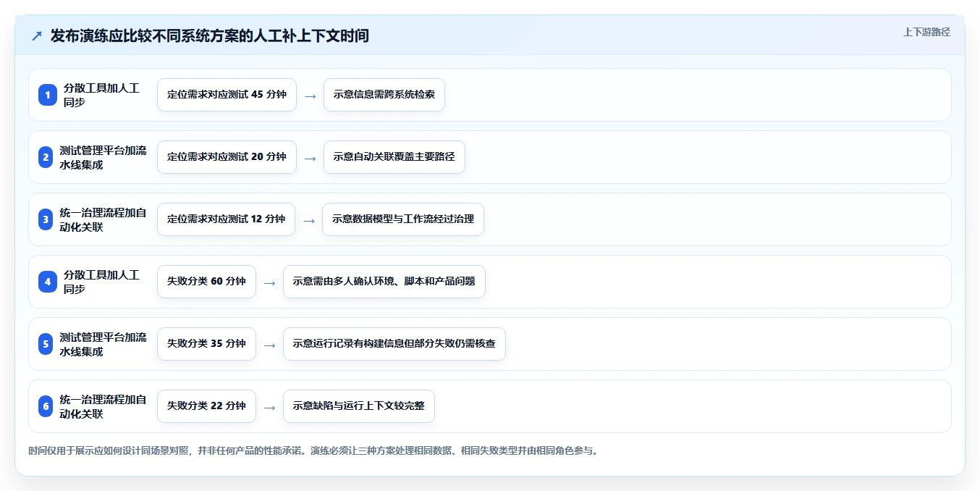Open 示意缺陷与运行上下文较完整 chip
The height and width of the screenshot is (491, 980).
[359, 406]
